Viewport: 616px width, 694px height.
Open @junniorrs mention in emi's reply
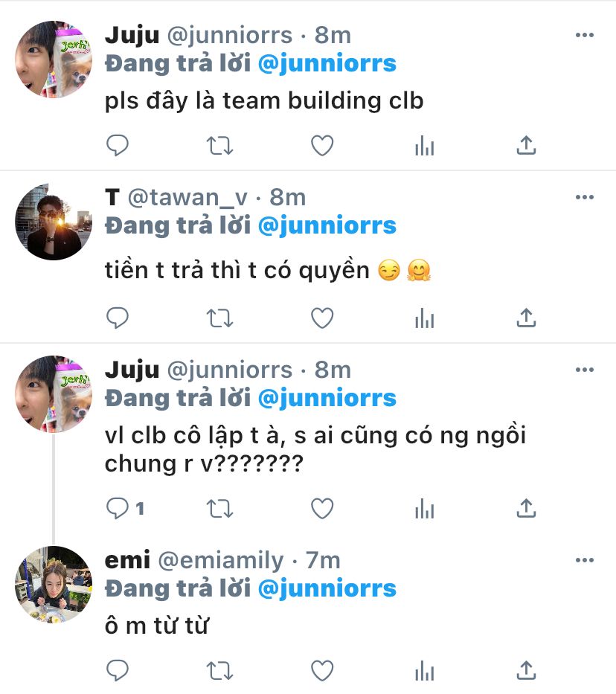pos(327,588)
